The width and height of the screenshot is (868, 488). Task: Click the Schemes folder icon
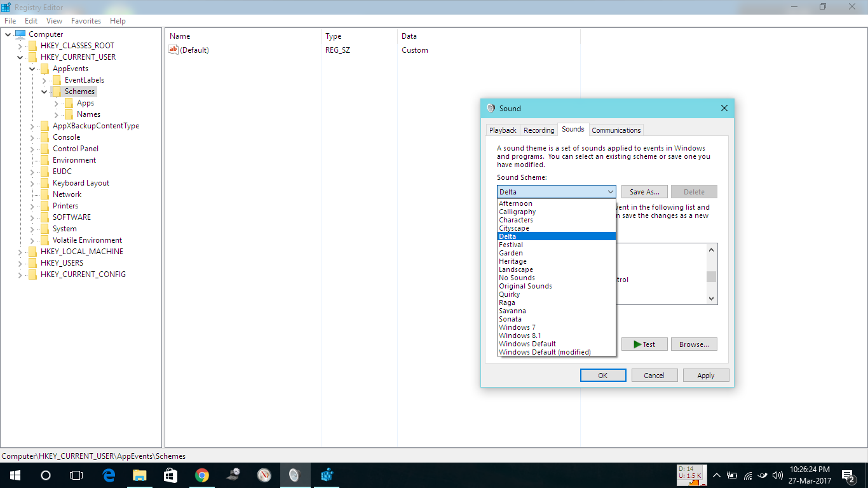pos(57,91)
